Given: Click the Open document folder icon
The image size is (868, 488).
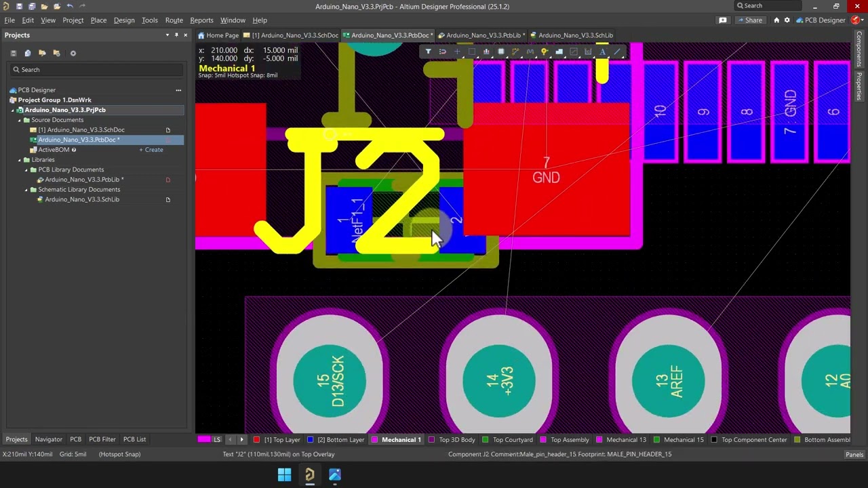Looking at the screenshot, I should tap(44, 6).
